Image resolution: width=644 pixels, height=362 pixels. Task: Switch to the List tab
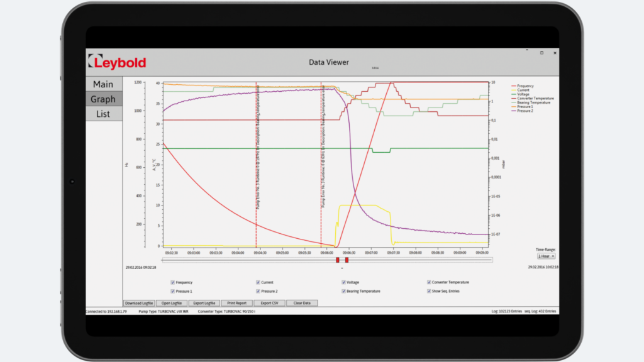104,114
